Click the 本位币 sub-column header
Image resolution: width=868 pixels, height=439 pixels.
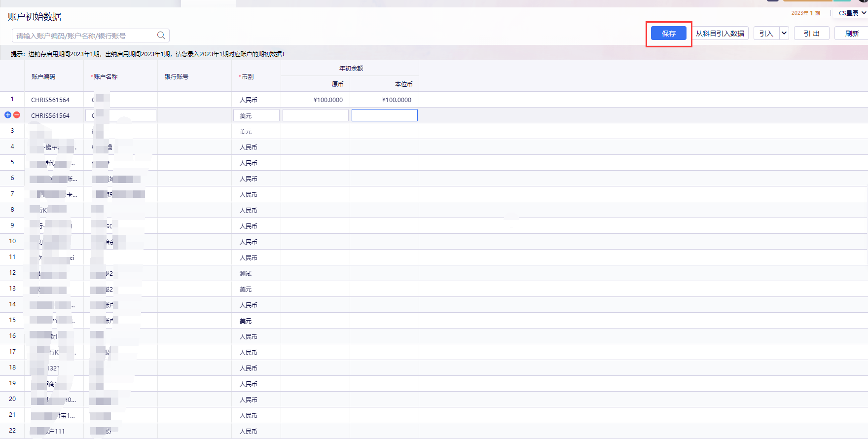point(404,84)
